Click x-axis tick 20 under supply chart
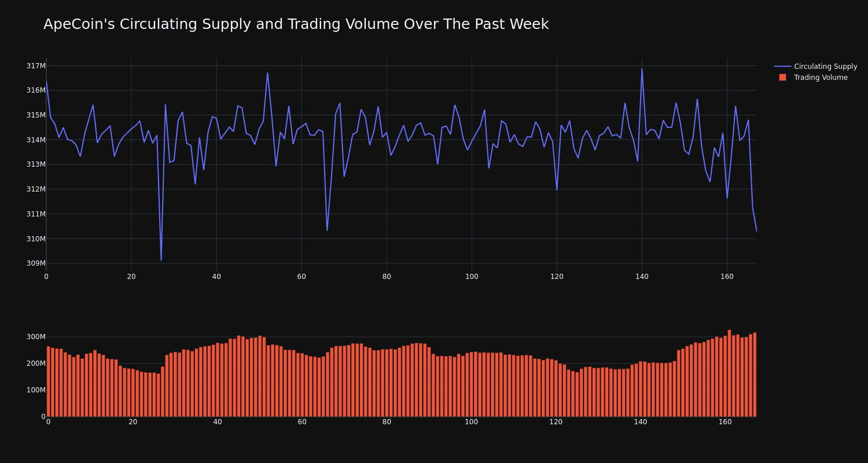 point(131,277)
